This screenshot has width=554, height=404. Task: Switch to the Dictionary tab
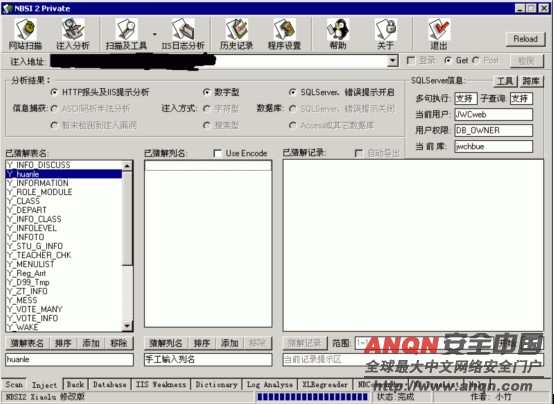click(216, 385)
